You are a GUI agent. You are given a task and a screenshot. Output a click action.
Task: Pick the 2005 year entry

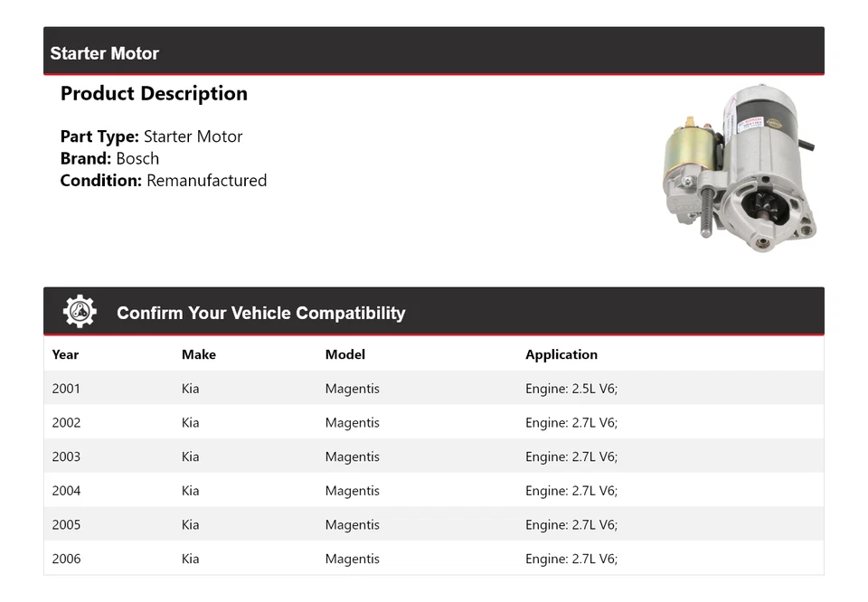pyautogui.click(x=66, y=524)
